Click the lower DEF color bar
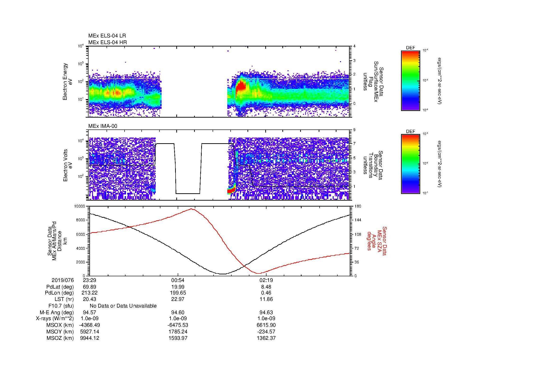Viewport: 555px width, 392px height. [x=410, y=164]
